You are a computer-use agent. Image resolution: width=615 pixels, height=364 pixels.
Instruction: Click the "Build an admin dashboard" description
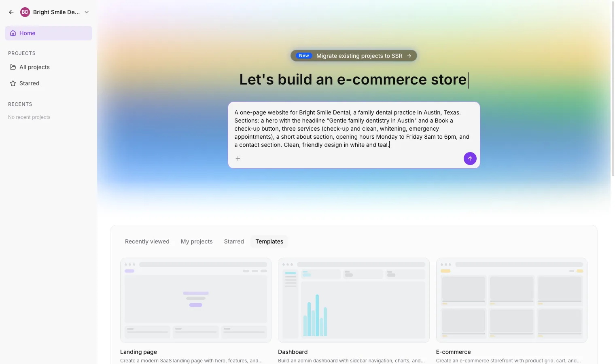[351, 361]
